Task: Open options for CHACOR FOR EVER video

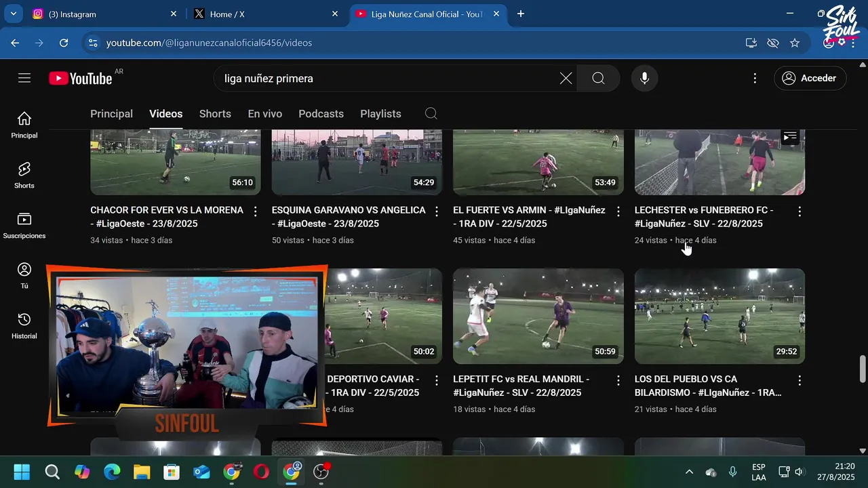Action: [x=256, y=211]
